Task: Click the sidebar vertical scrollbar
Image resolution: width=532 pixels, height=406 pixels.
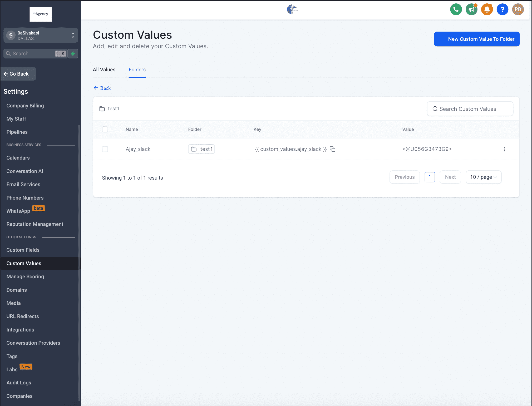Action: 79,263
